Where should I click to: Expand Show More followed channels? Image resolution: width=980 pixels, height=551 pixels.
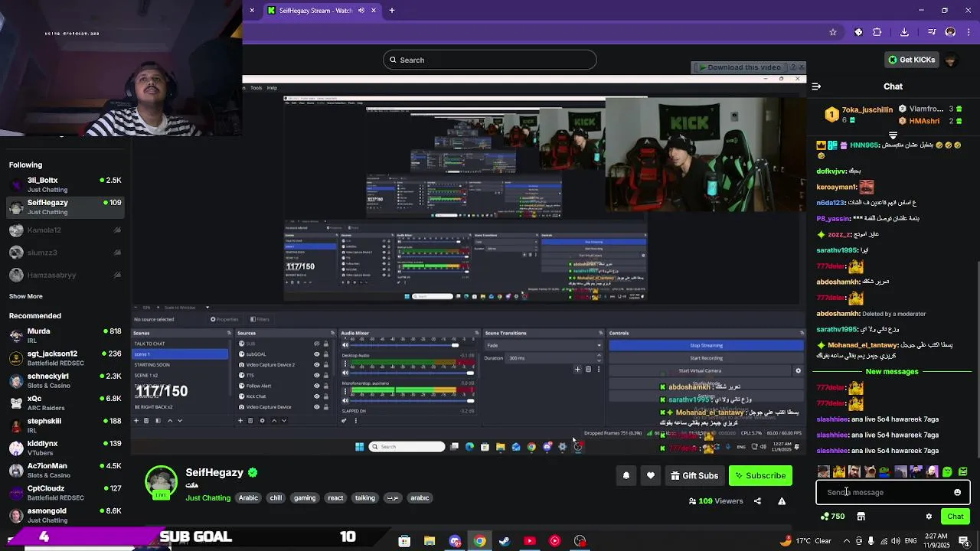point(26,296)
